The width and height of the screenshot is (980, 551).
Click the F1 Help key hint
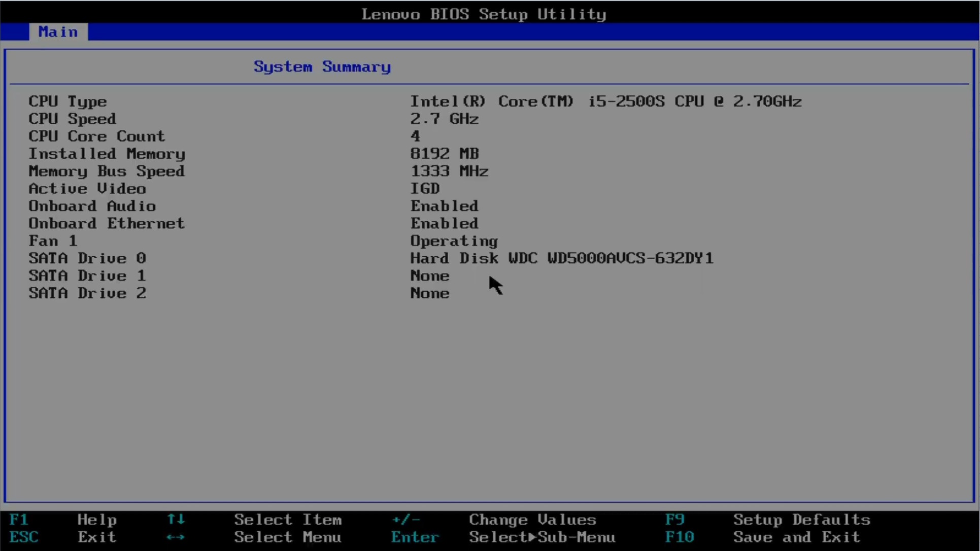tap(19, 520)
